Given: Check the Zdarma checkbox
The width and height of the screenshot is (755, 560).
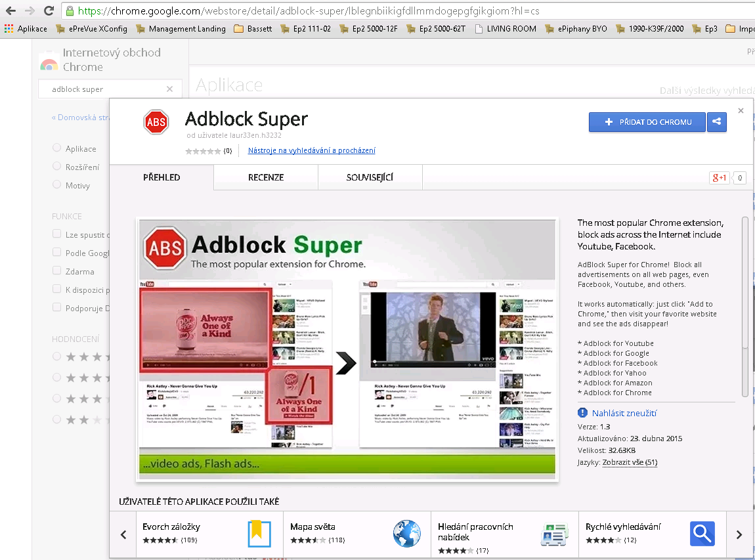Looking at the screenshot, I should (x=57, y=270).
